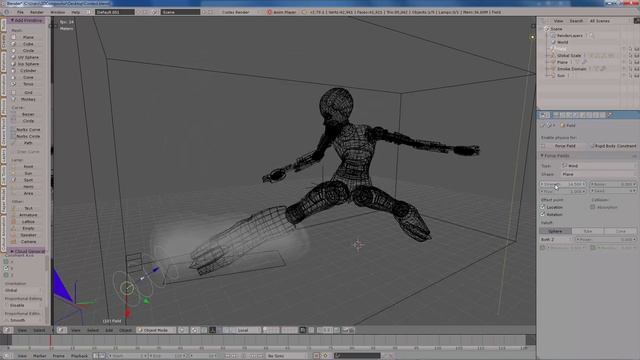Viewport: 640px width, 360px height.
Task: Add an Area lamp
Action: pos(28,193)
